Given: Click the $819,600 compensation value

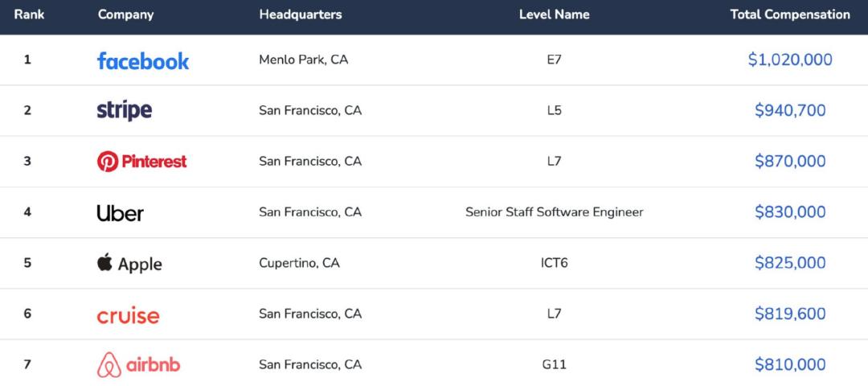Looking at the screenshot, I should (x=790, y=314).
